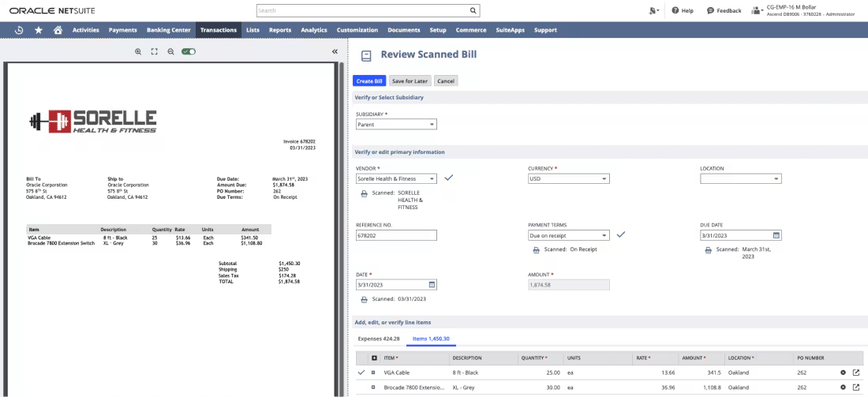The image size is (868, 397).
Task: Switch to the Expenses 424.28 tab
Action: 379,339
